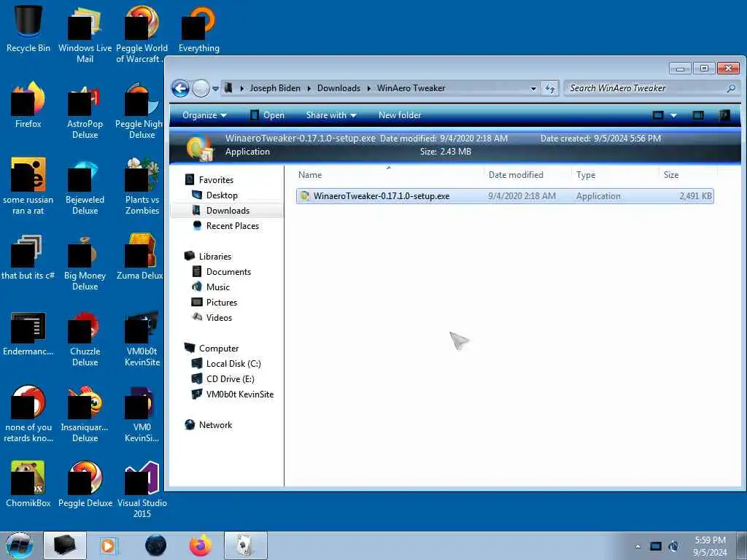Open Local Disk (C:) in navigation pane
Viewport: 747px width, 560px height.
click(x=233, y=364)
